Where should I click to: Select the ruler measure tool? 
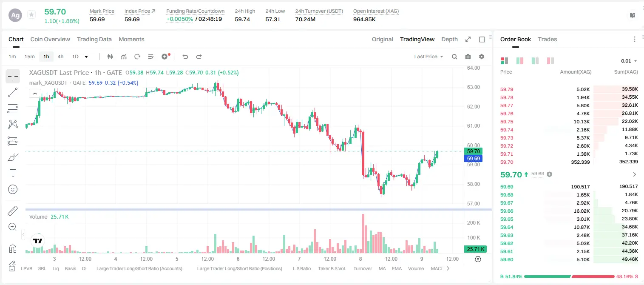point(13,211)
